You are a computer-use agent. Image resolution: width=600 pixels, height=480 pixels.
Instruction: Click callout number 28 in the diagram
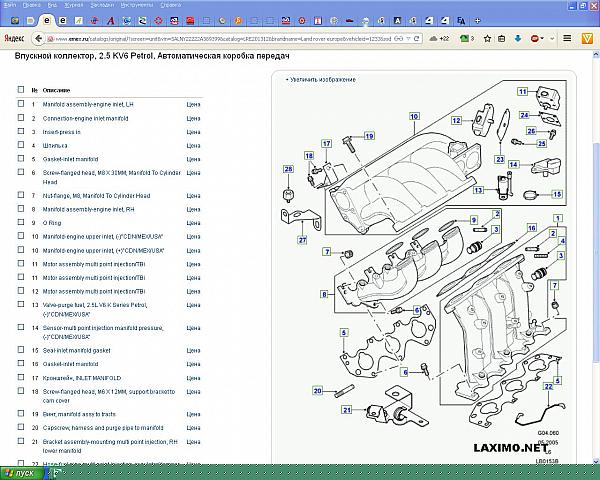[288, 169]
